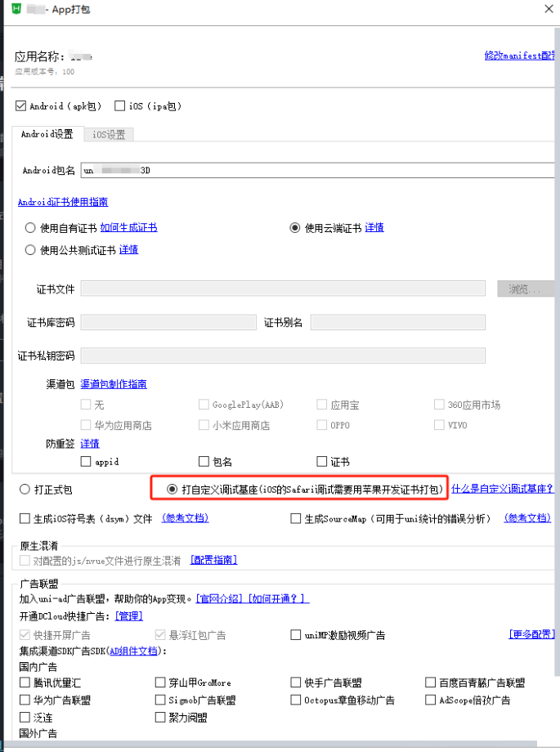Select 使用公共测试证书 radio option
This screenshot has height=752, width=560.
[31, 250]
